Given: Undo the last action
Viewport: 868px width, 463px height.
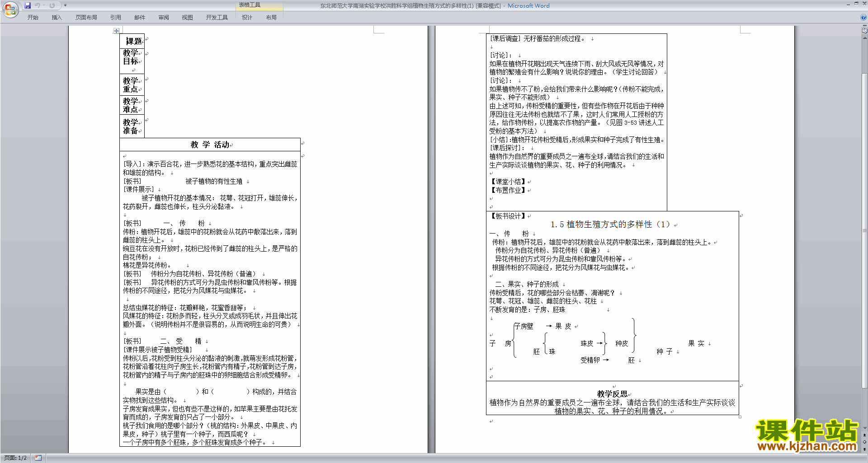Looking at the screenshot, I should 38,5.
